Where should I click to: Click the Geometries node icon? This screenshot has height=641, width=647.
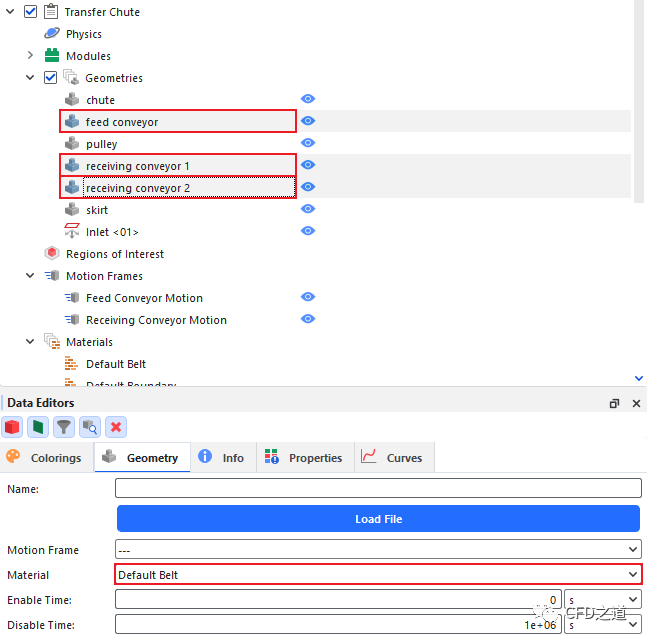coord(71,77)
